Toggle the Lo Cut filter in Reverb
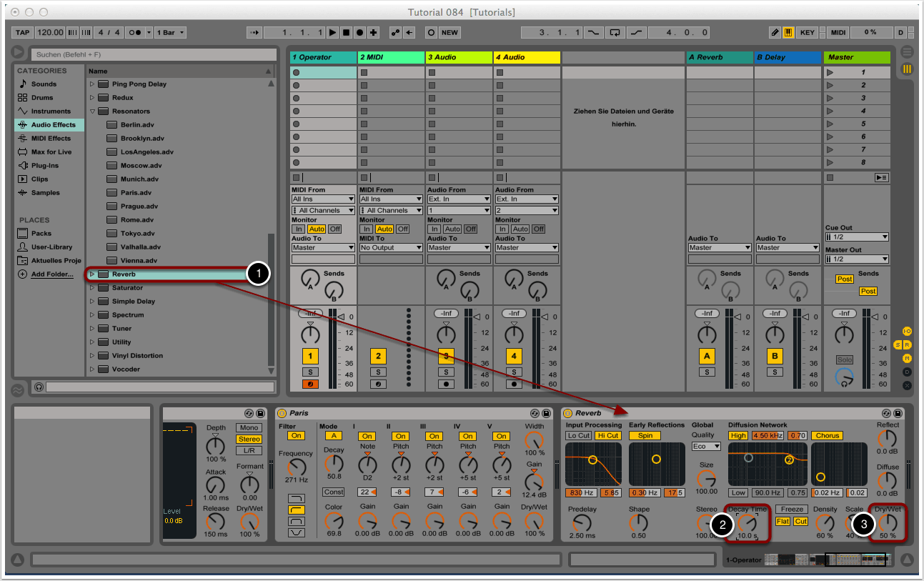This screenshot has height=581, width=924. (578, 435)
